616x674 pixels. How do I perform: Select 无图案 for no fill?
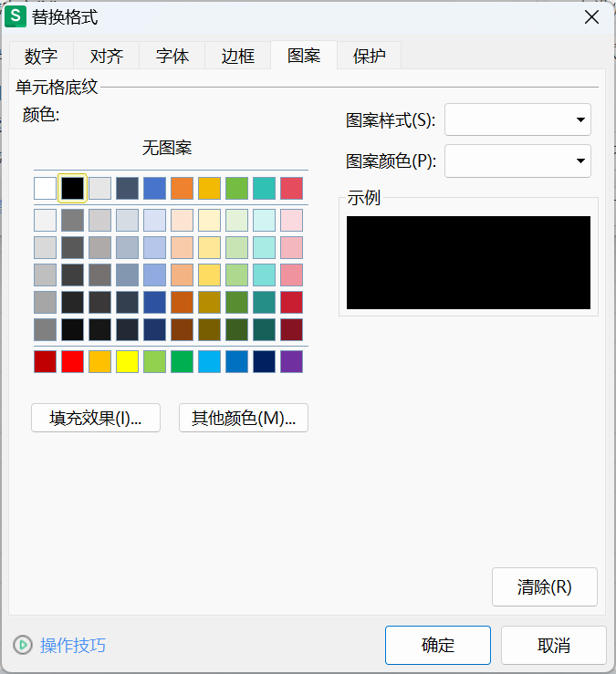pos(167,148)
